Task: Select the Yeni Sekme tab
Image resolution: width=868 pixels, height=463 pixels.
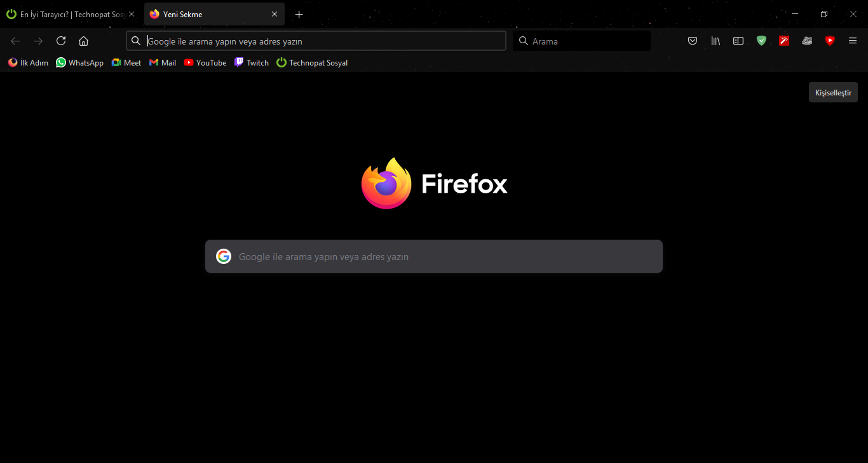Action: (214, 14)
